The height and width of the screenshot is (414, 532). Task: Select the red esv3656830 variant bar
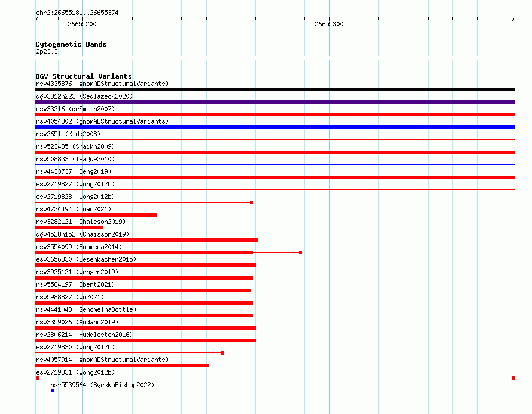click(146, 265)
